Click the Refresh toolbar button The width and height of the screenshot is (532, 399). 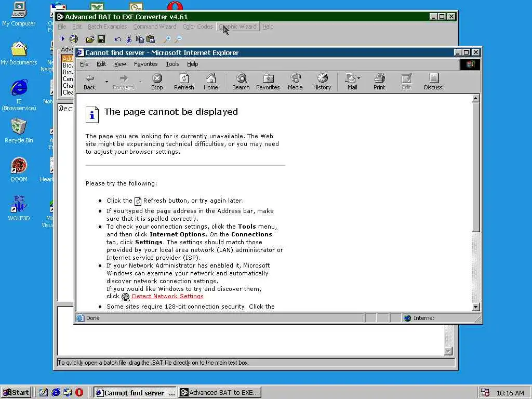click(184, 82)
